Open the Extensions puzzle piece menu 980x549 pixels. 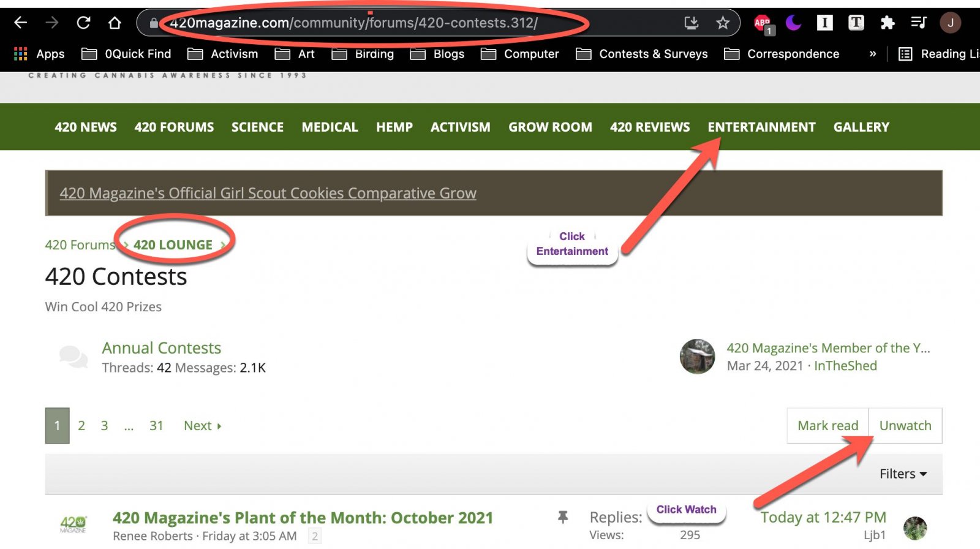point(888,23)
